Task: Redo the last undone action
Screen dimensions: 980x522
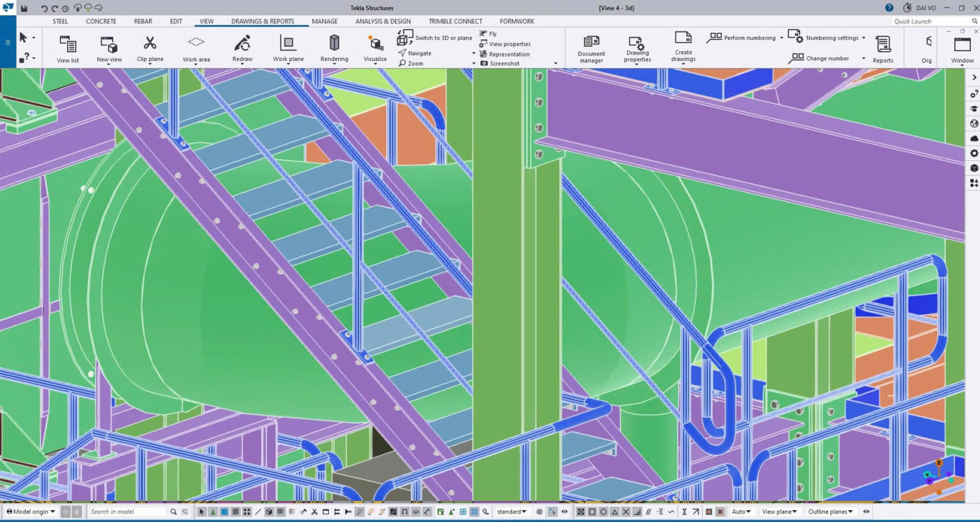Action: tap(55, 8)
